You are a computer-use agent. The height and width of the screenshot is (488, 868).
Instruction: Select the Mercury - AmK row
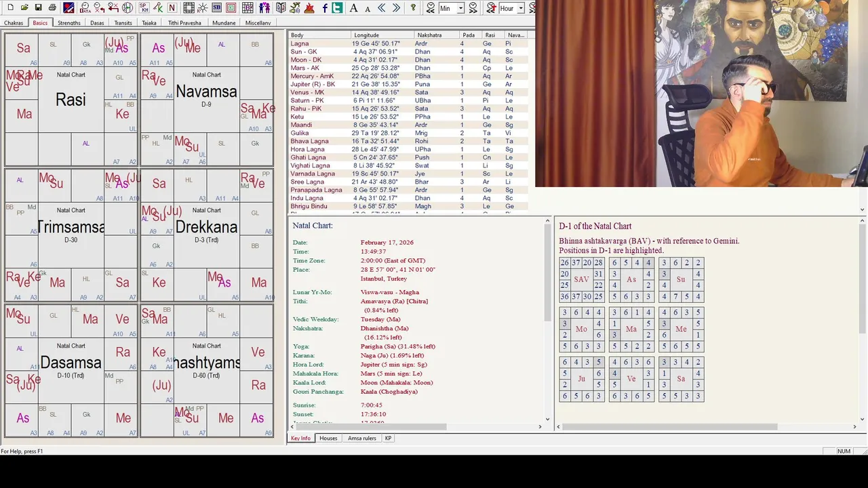(x=407, y=76)
